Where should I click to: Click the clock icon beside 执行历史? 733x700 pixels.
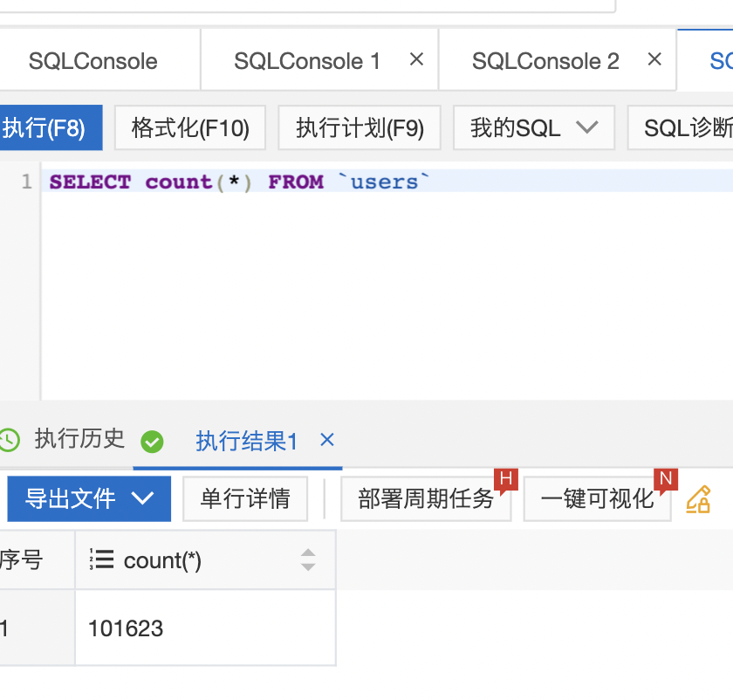[9, 440]
